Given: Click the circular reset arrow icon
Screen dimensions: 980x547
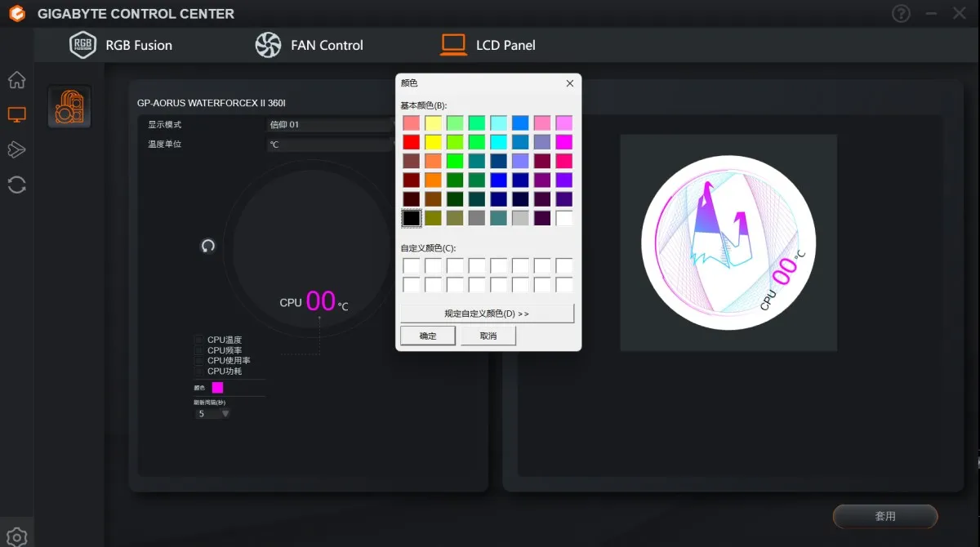Looking at the screenshot, I should point(207,246).
